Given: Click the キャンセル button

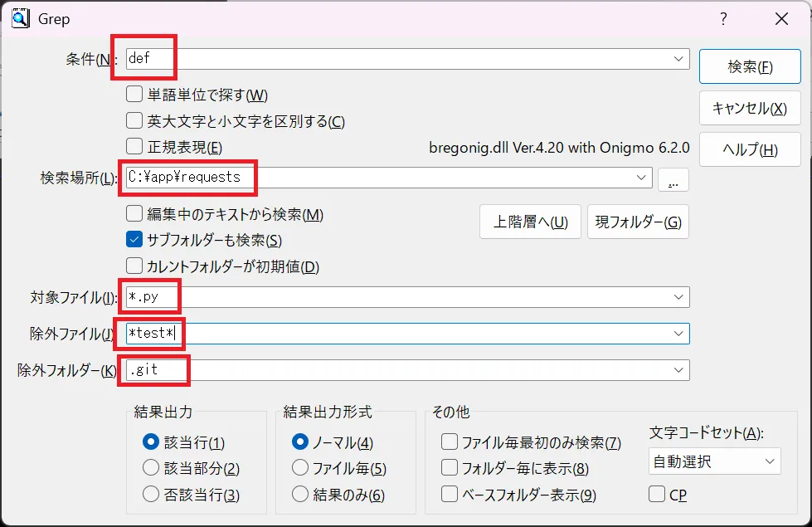Looking at the screenshot, I should pos(749,108).
